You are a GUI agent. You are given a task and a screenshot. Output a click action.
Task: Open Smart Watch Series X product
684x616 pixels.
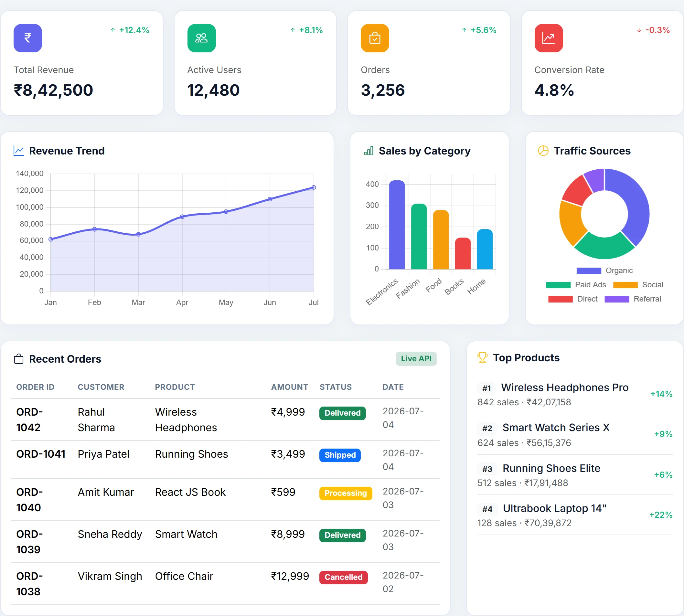coord(556,428)
